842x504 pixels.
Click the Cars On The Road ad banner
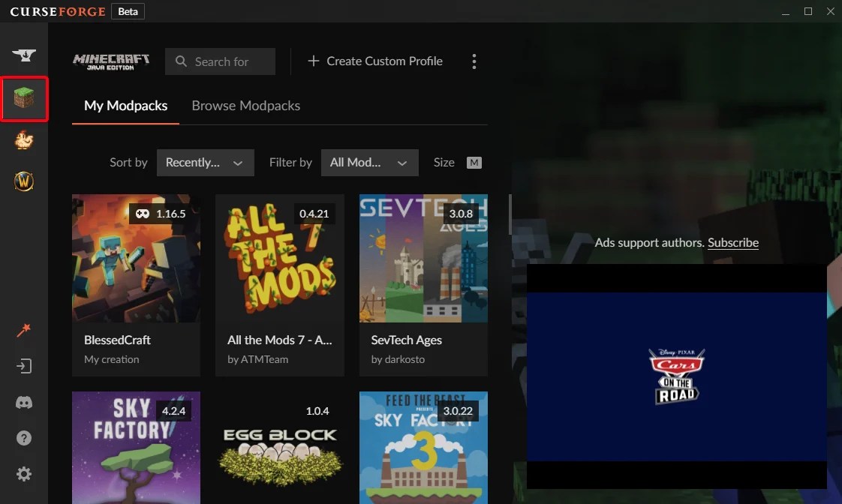pyautogui.click(x=676, y=377)
